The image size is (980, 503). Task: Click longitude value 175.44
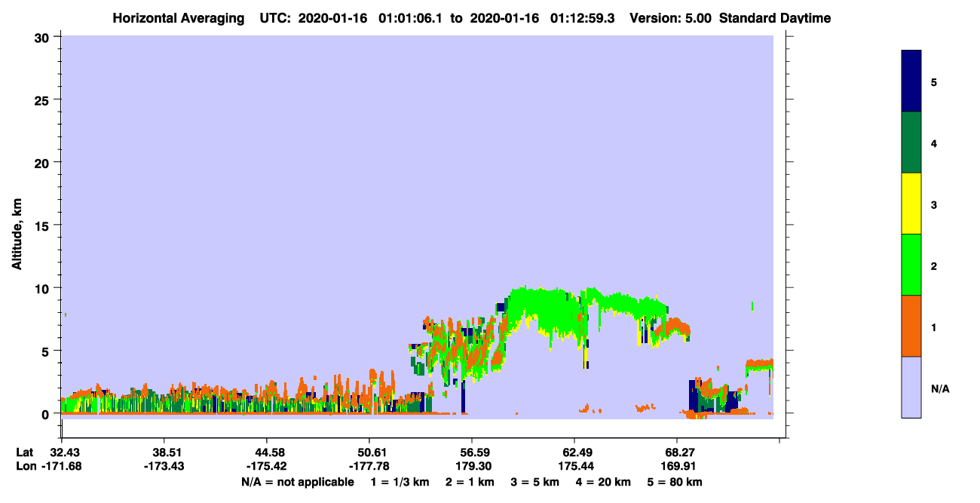pos(574,466)
